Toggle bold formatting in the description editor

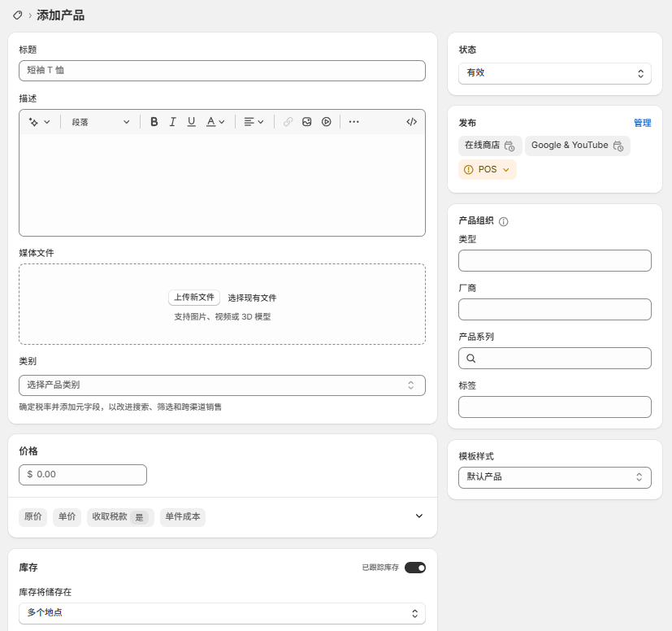154,121
